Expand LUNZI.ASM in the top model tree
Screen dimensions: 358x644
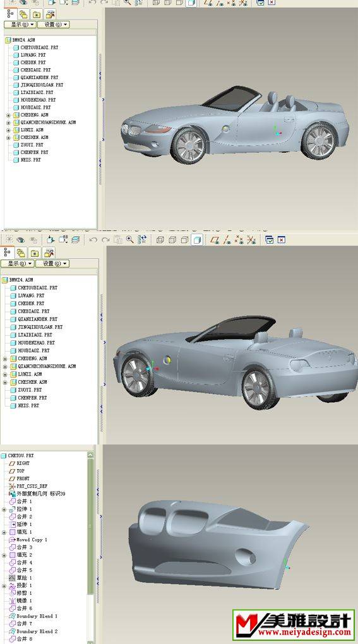click(8, 130)
